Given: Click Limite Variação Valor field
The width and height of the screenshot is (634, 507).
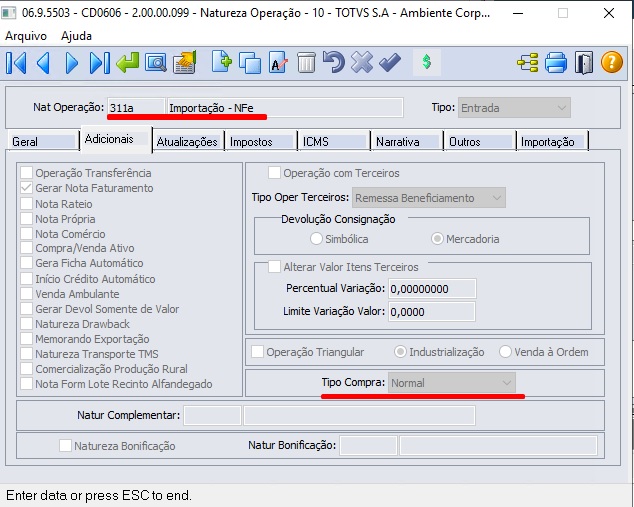Looking at the screenshot, I should tap(432, 312).
